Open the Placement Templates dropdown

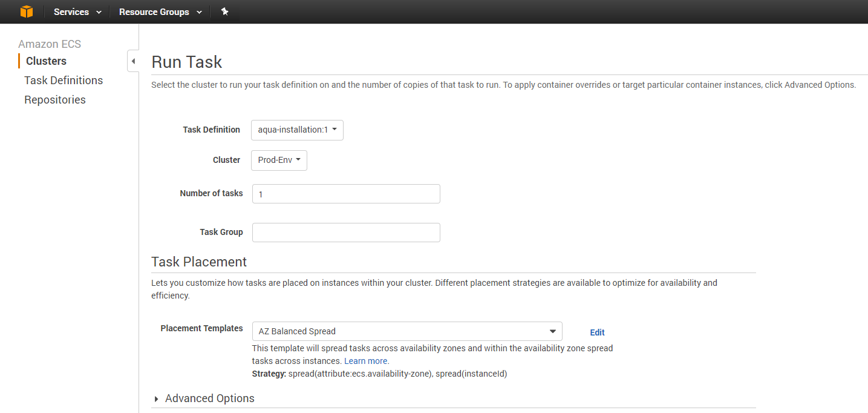407,331
